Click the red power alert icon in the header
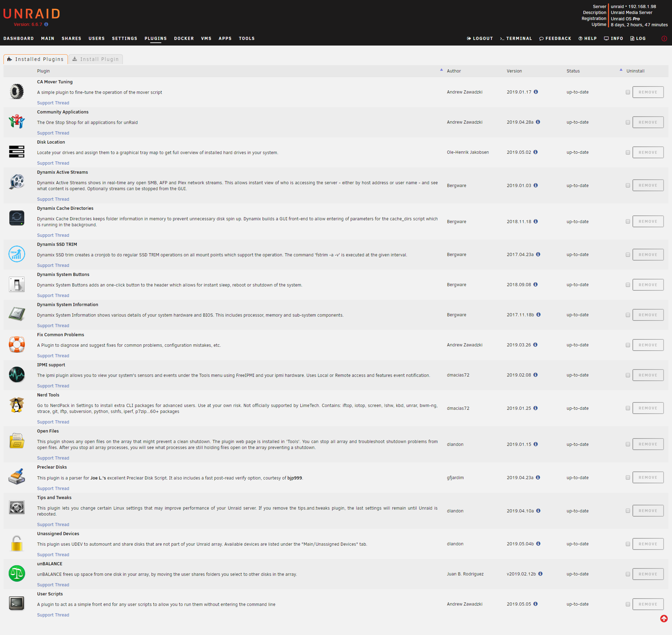Viewport: 672px width, 635px height. [664, 39]
